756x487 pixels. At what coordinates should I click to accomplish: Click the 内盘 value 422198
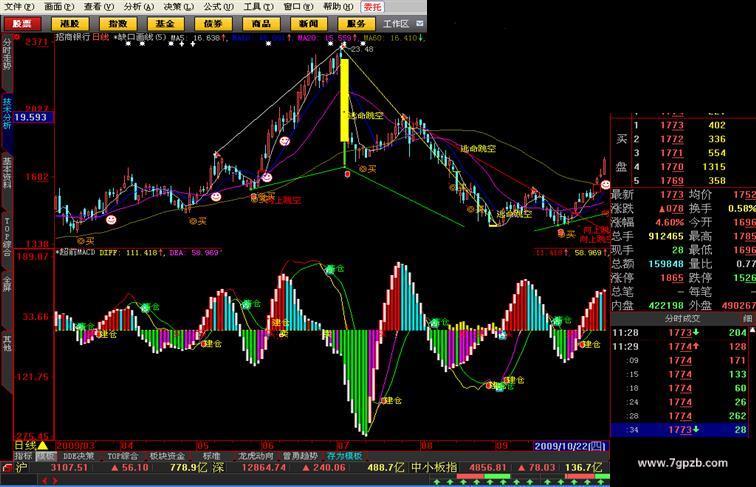coord(665,306)
